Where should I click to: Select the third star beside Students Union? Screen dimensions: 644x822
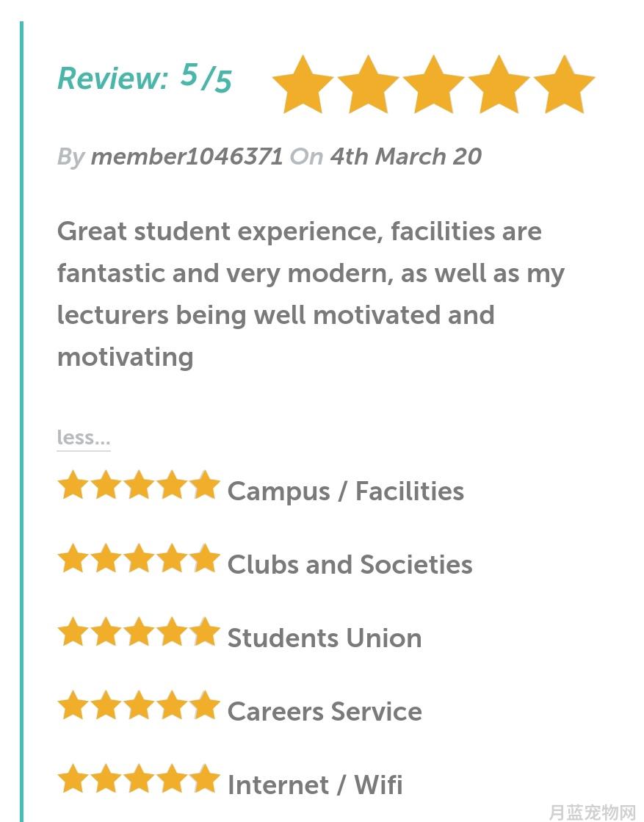[x=139, y=632]
